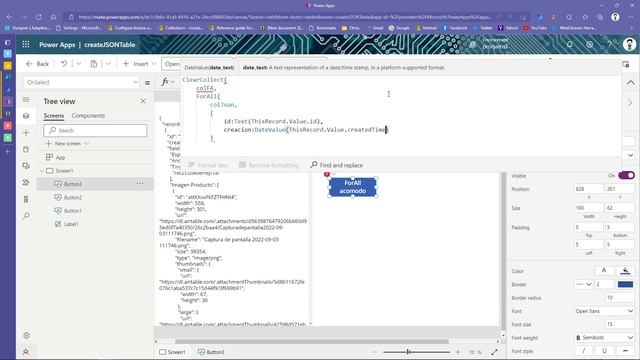The height and width of the screenshot is (360, 640).
Task: Open the help question mark icon
Action: 609,44
